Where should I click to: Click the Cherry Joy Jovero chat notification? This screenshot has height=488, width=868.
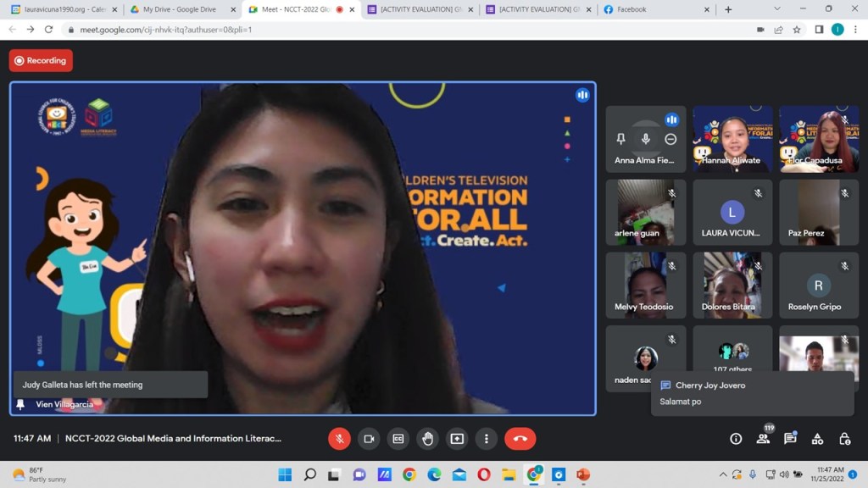(x=752, y=393)
